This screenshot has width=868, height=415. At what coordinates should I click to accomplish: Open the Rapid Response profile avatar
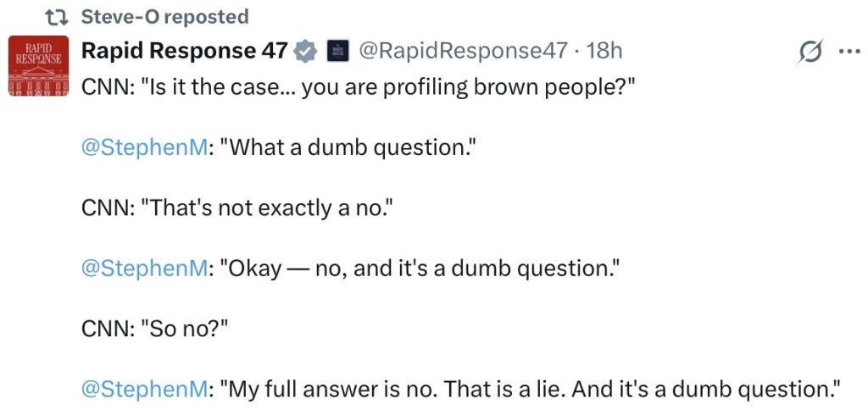tap(38, 65)
